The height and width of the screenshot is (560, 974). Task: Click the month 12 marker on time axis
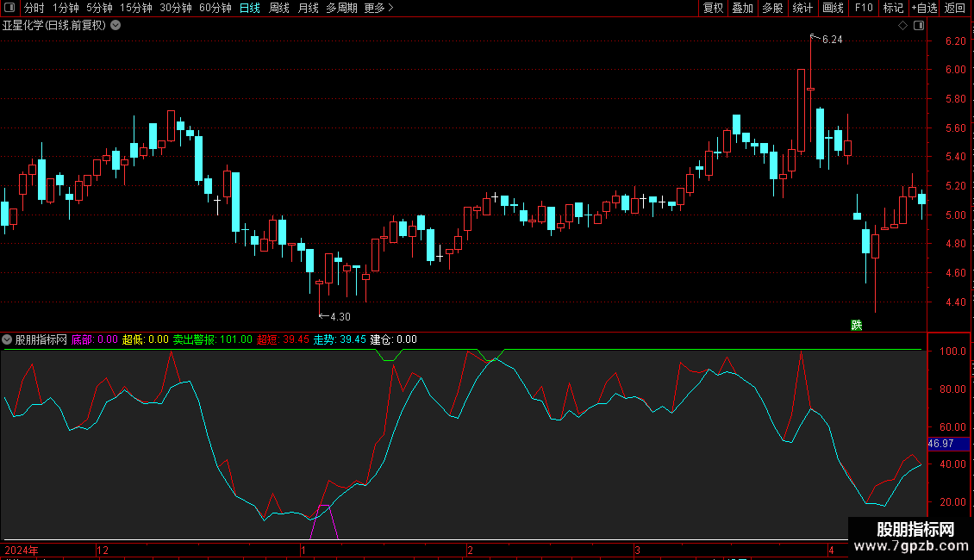[103, 551]
